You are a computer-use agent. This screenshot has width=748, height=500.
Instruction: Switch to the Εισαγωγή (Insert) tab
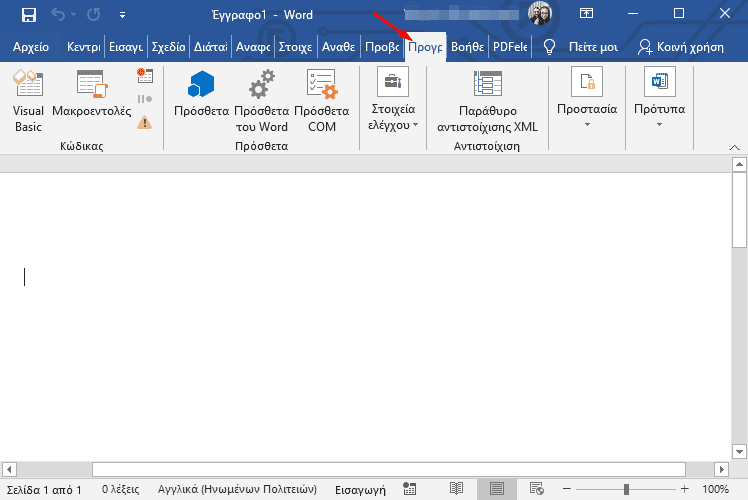[x=126, y=47]
